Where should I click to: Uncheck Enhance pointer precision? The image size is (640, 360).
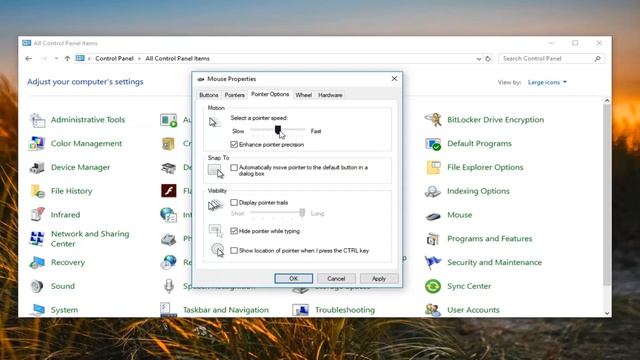click(234, 144)
